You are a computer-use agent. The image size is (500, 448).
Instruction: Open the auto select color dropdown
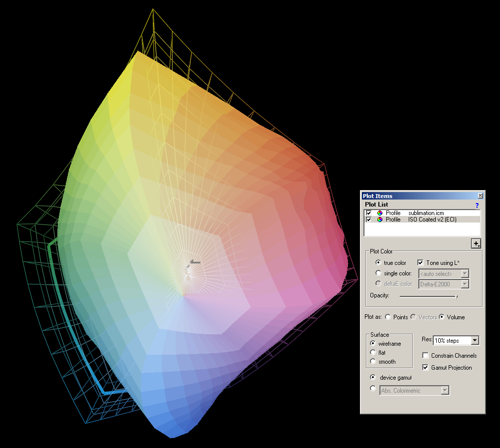tap(465, 273)
